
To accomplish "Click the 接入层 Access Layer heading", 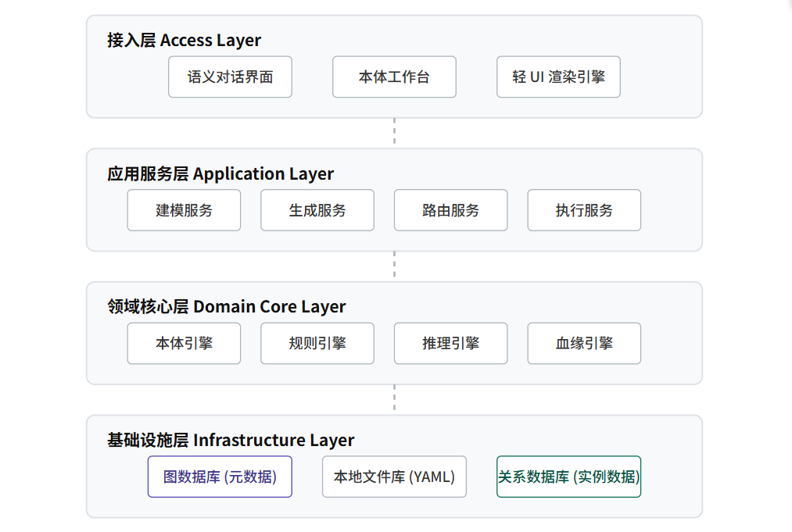I will tap(184, 41).
